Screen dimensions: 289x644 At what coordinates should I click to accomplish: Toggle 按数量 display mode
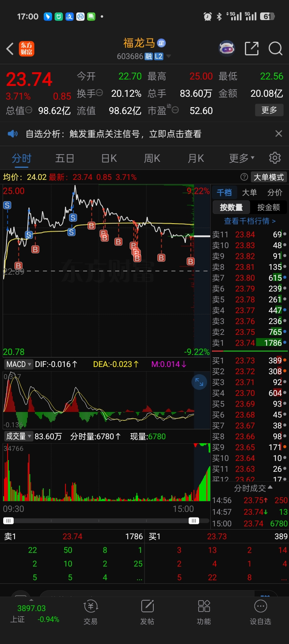pos(231,207)
